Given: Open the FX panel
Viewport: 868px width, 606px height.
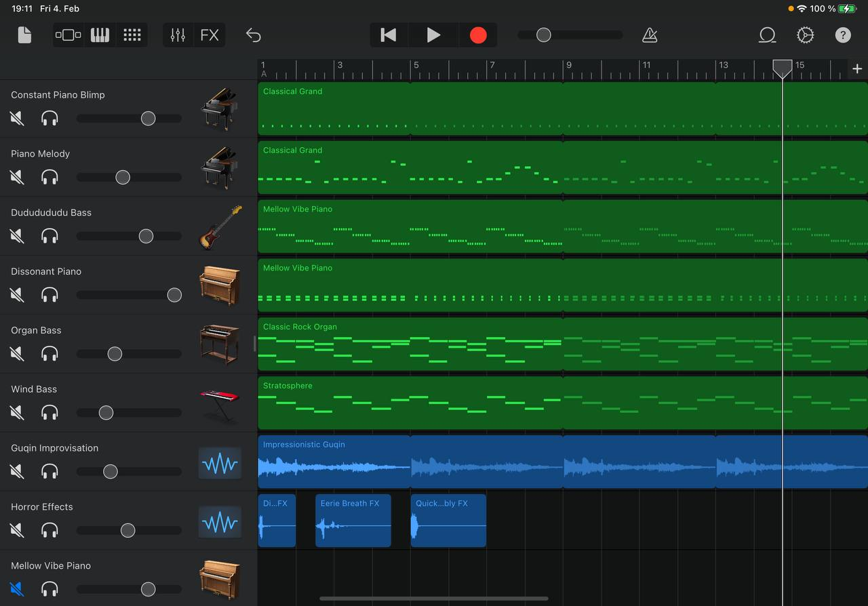Looking at the screenshot, I should click(209, 35).
